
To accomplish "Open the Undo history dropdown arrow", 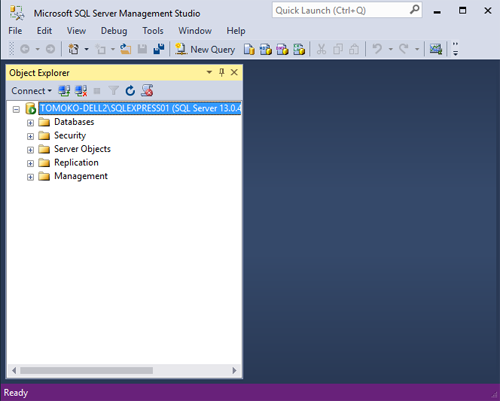I will point(391,49).
